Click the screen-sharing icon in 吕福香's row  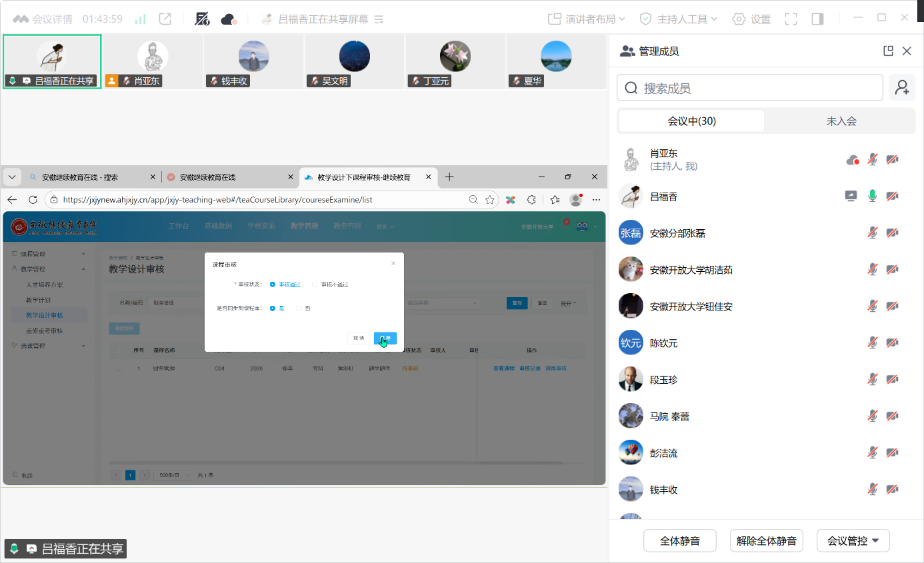(851, 196)
